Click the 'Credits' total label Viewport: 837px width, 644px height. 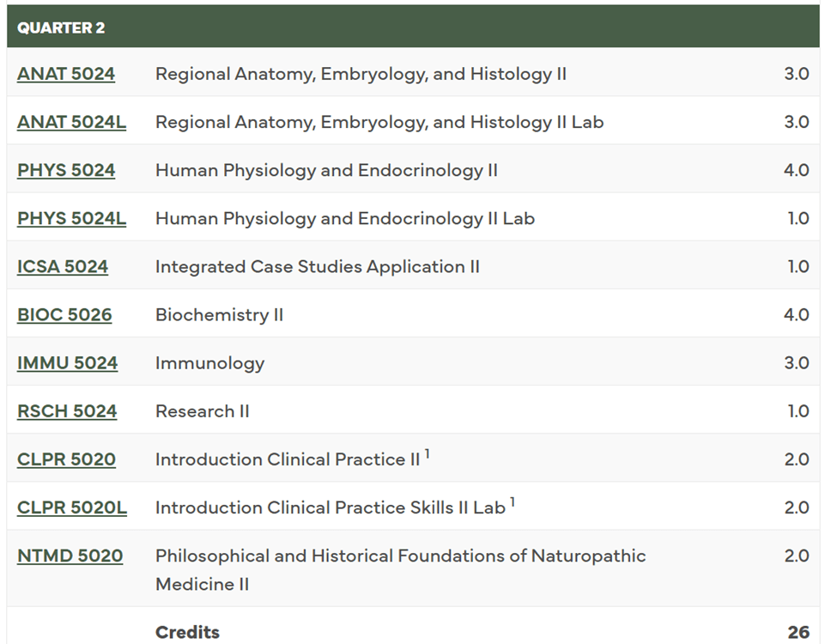187,632
